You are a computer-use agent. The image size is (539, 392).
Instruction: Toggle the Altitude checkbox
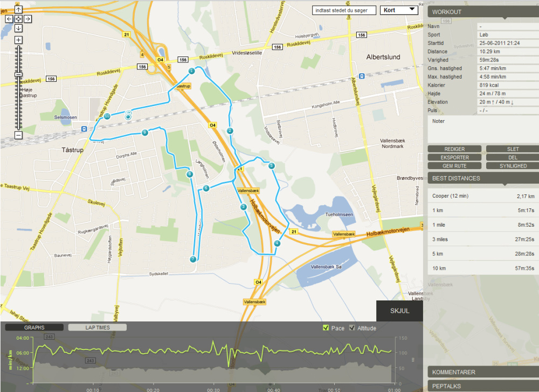pyautogui.click(x=352, y=328)
